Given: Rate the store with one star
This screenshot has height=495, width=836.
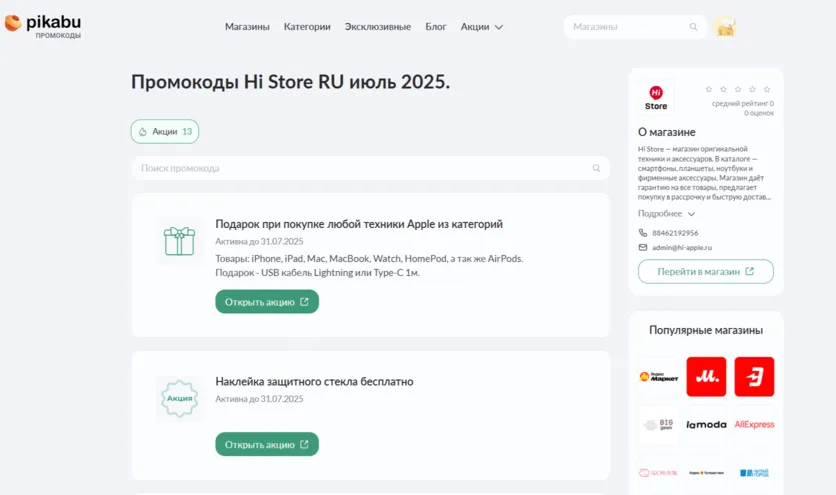Looking at the screenshot, I should [709, 89].
